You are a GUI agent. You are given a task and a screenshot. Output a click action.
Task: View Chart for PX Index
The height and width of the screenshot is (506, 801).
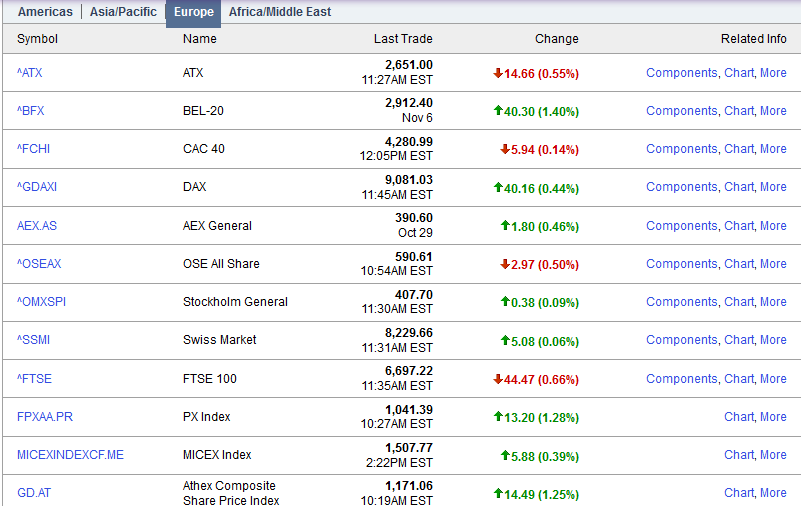click(739, 417)
